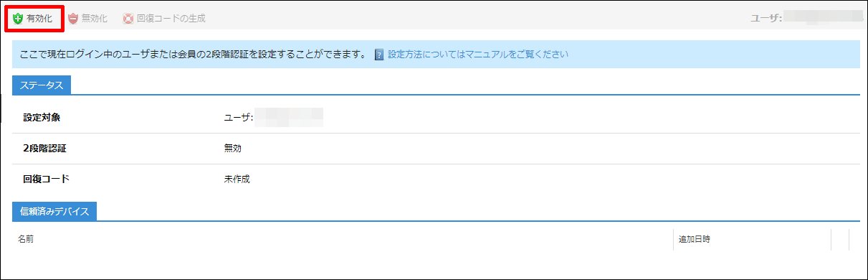Viewport: 868px width, 280px height.
Task: Click the 未作成 status value
Action: [237, 179]
